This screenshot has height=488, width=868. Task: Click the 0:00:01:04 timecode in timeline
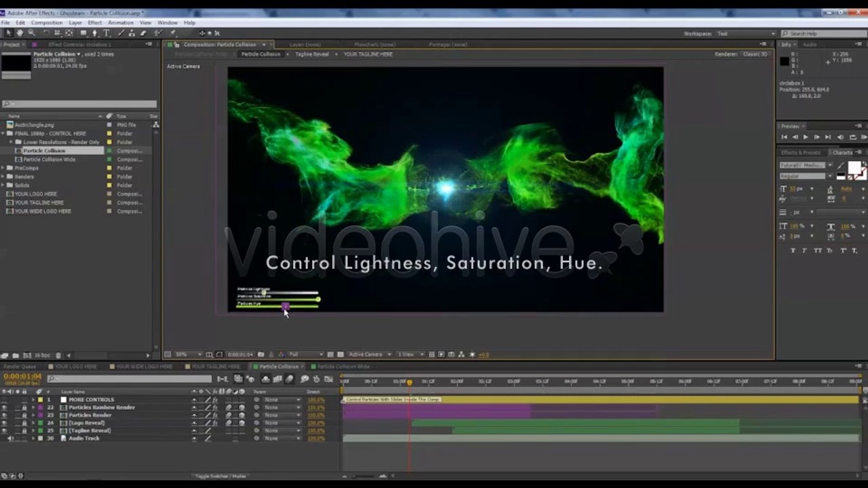point(22,376)
